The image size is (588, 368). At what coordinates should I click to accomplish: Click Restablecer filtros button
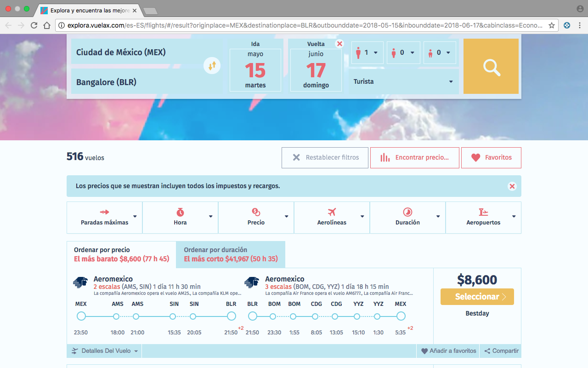(325, 157)
